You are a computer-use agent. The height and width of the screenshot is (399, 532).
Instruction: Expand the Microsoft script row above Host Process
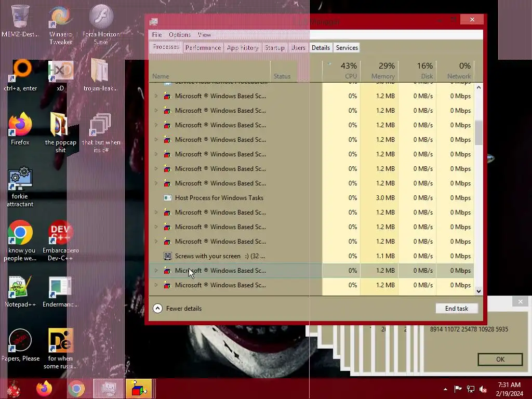(x=156, y=183)
